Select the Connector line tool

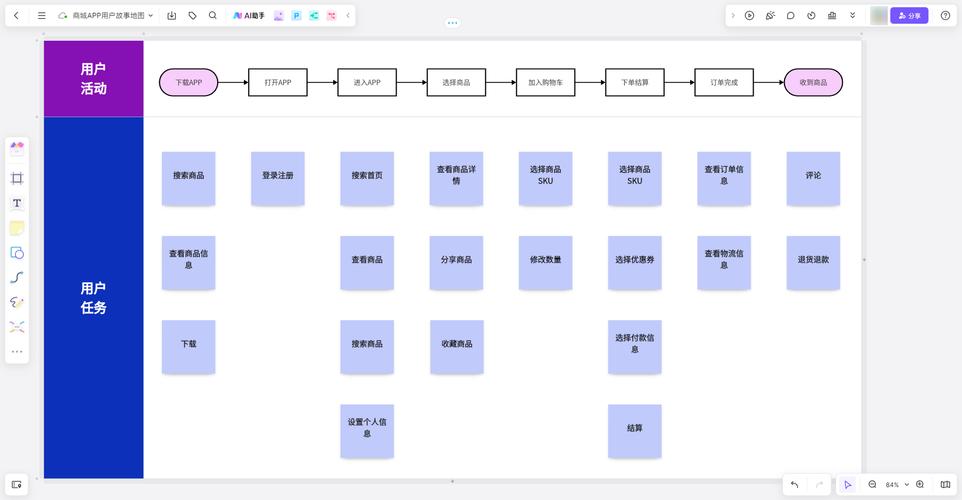click(x=17, y=277)
